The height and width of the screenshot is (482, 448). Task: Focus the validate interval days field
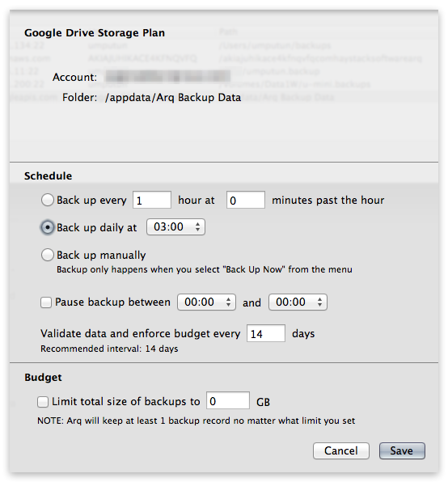point(266,333)
